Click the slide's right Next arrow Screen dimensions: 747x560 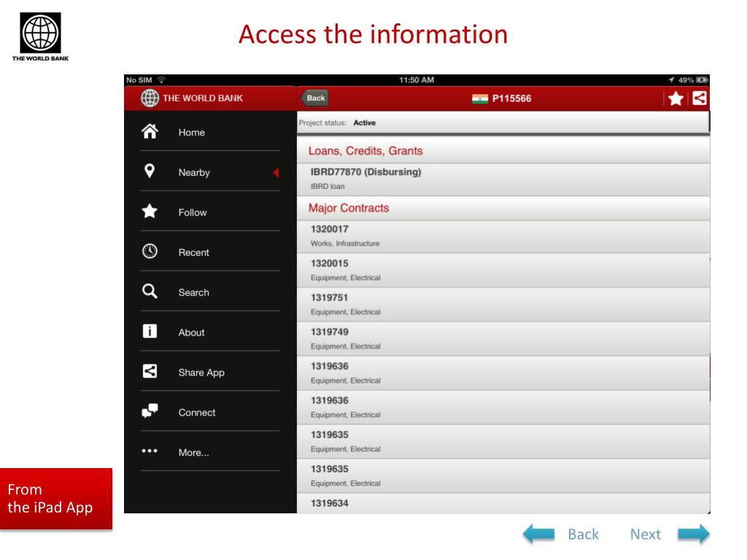point(694,534)
